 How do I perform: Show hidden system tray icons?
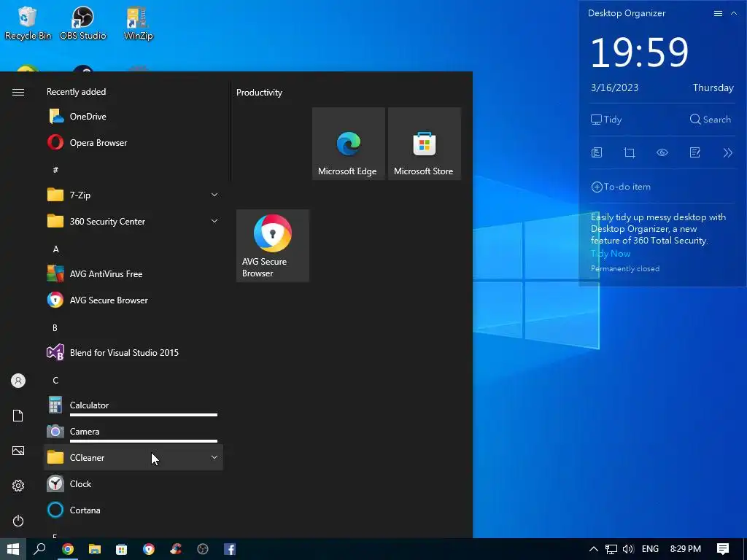point(594,549)
